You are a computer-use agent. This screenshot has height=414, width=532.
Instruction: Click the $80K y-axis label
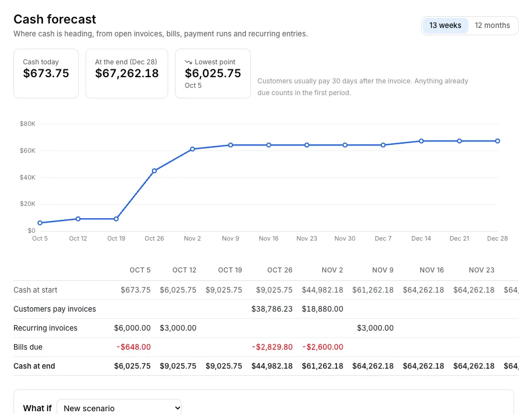[x=27, y=124]
